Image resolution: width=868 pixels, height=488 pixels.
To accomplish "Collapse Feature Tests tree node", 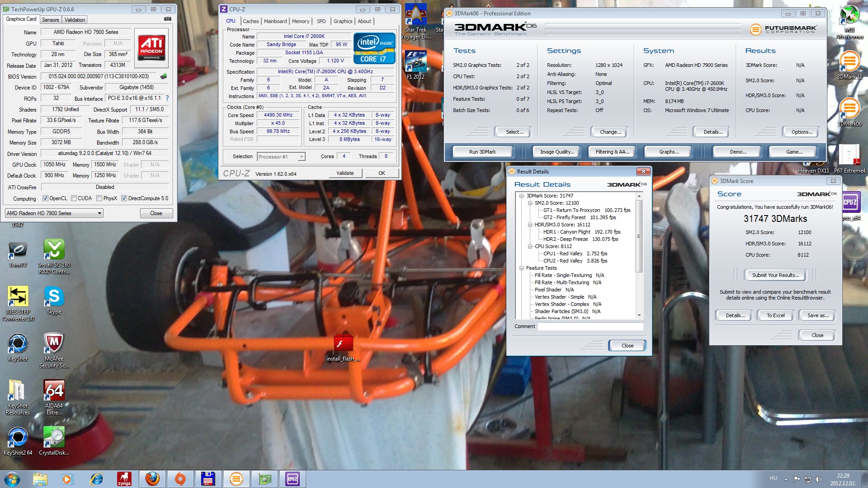I will pos(522,268).
